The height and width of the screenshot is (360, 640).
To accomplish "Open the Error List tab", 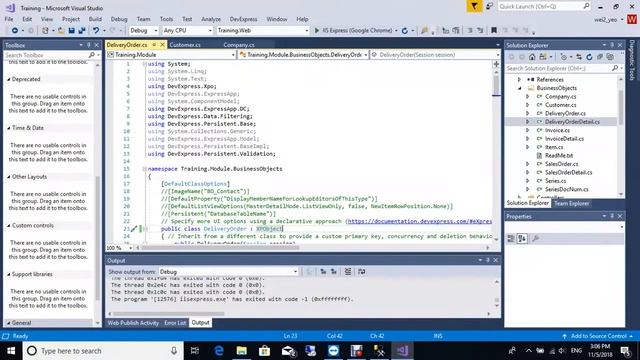I will (175, 323).
